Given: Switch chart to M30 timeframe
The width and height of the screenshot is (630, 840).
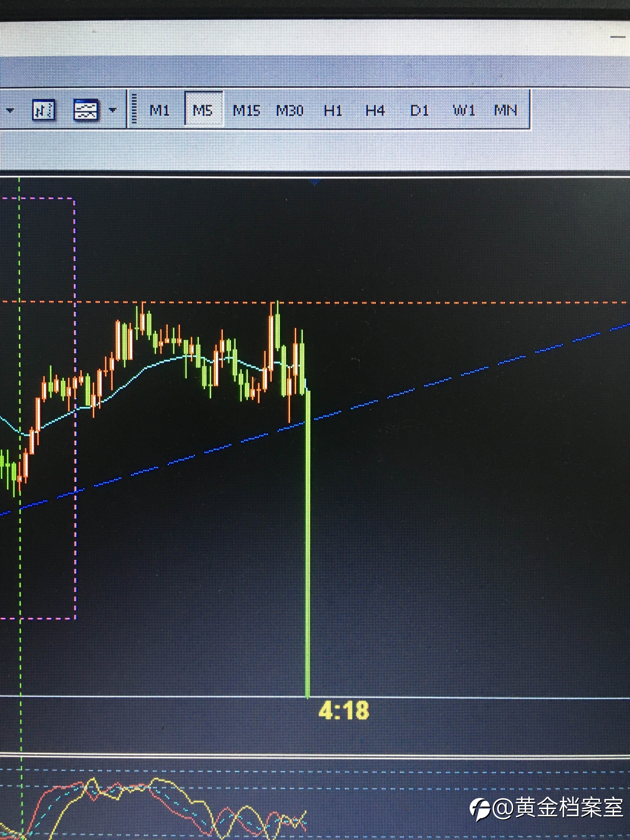Looking at the screenshot, I should pyautogui.click(x=289, y=110).
